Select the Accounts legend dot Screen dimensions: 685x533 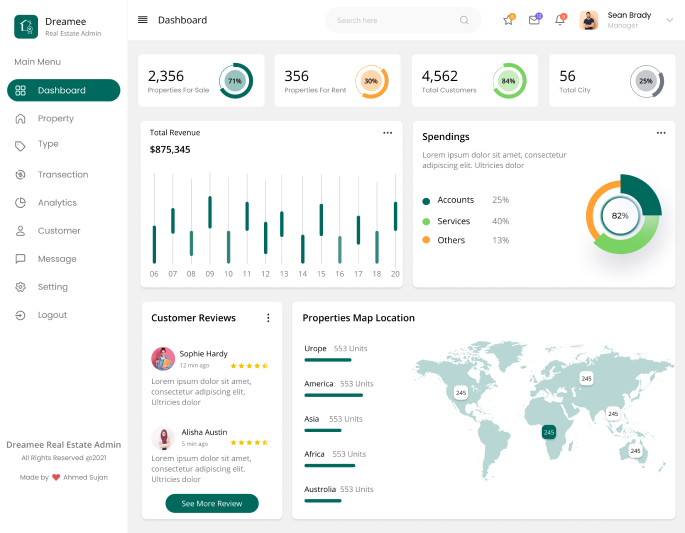coord(426,201)
